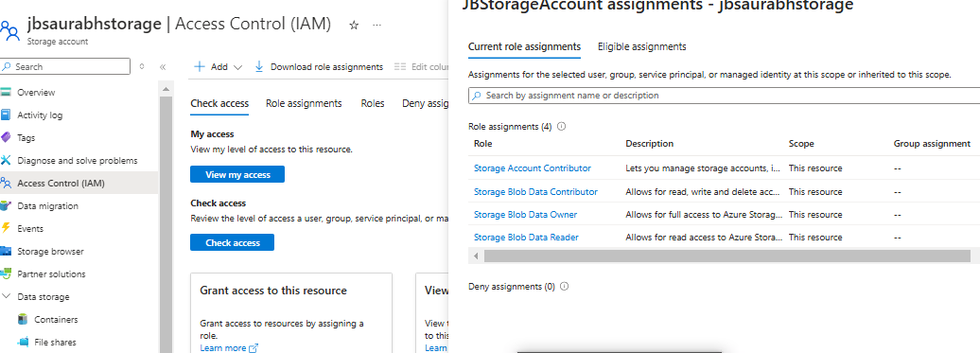
Task: Click the Edit columns icon
Action: (400, 67)
